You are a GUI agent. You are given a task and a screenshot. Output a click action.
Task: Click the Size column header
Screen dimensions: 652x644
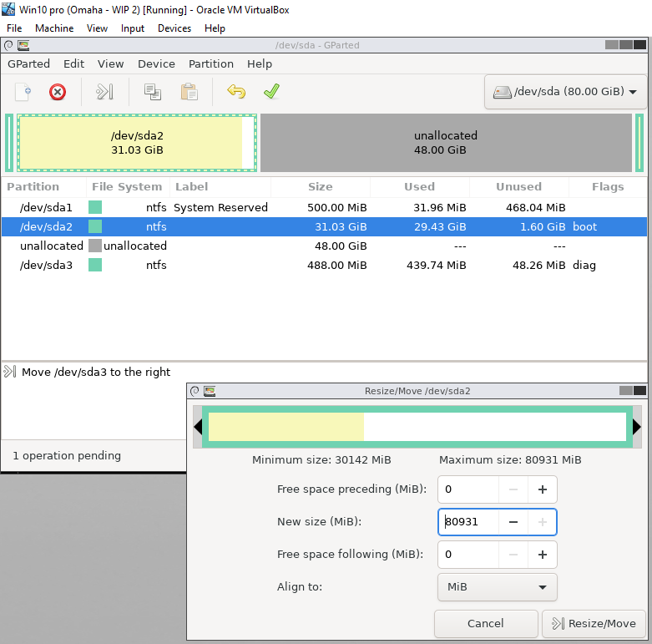click(x=321, y=186)
